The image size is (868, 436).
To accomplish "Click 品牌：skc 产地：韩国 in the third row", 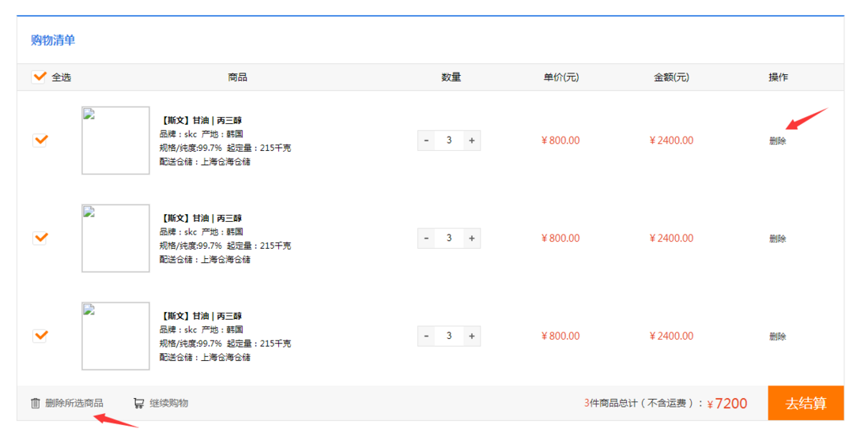I will (202, 330).
